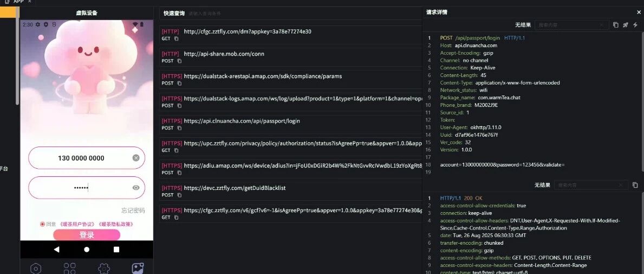
Task: Select the api-share.mob.com/conn request row
Action: click(x=291, y=57)
